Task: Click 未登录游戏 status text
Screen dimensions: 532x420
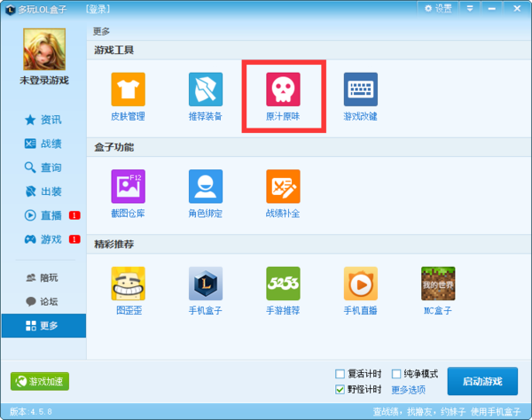Action: pos(44,81)
